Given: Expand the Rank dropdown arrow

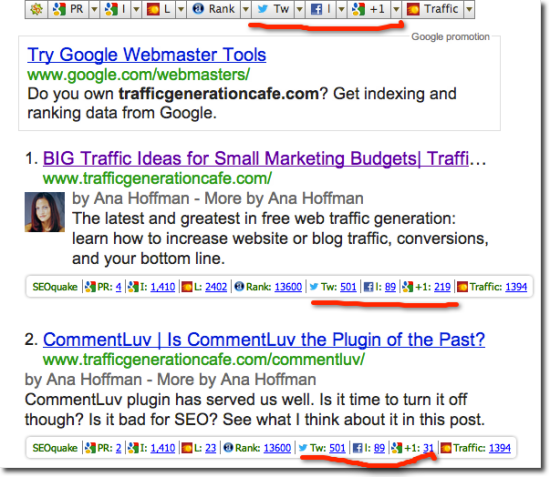Looking at the screenshot, I should 246,9.
